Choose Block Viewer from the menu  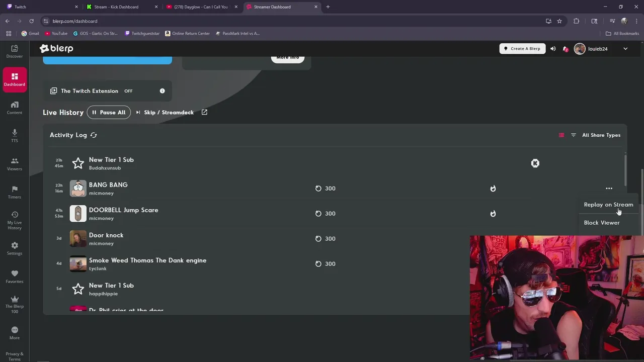pos(602,223)
